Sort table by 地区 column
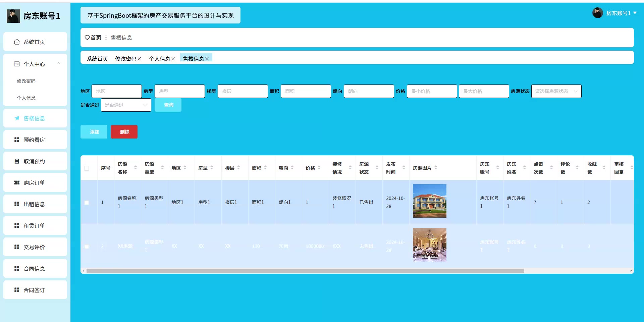 pos(185,167)
